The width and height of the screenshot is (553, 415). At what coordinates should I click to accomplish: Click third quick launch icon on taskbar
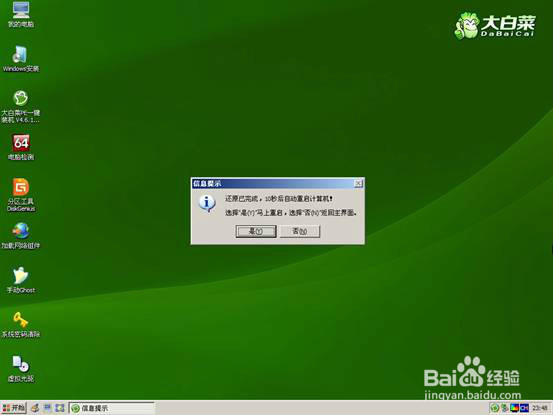[60, 408]
